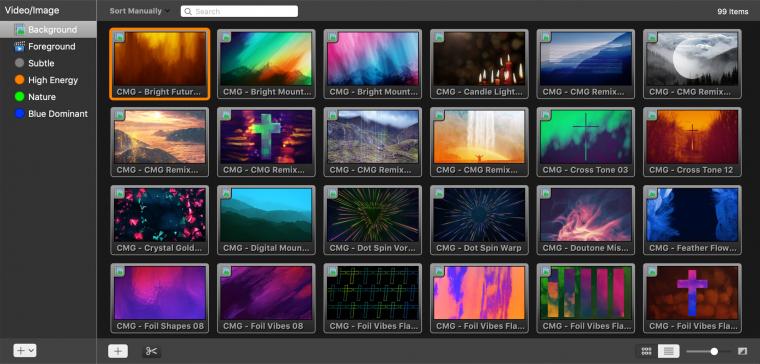This screenshot has width=760, height=364.
Task: Select the CMG - Cross Tone 03 thumbnail
Action: (x=586, y=142)
